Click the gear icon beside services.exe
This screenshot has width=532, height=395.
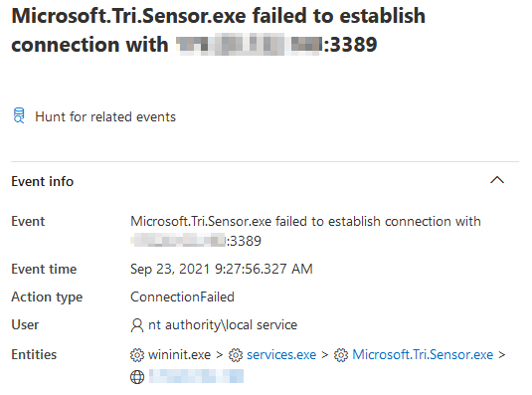(x=236, y=355)
